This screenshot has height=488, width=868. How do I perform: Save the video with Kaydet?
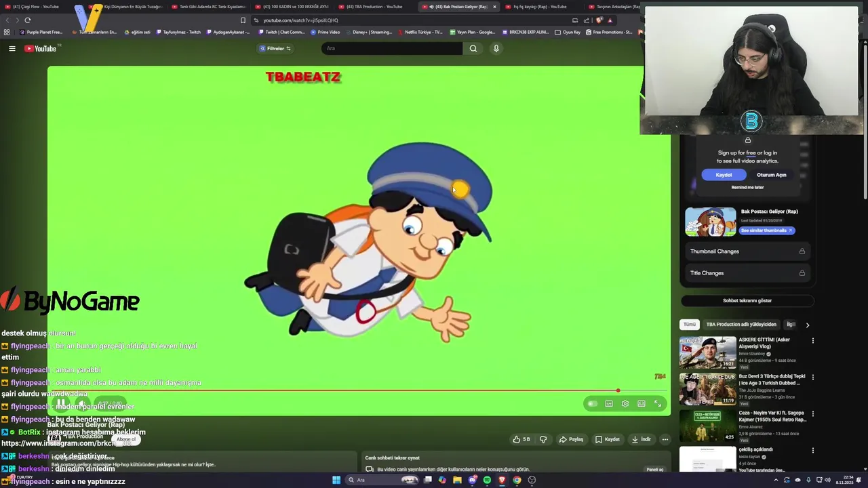point(607,439)
